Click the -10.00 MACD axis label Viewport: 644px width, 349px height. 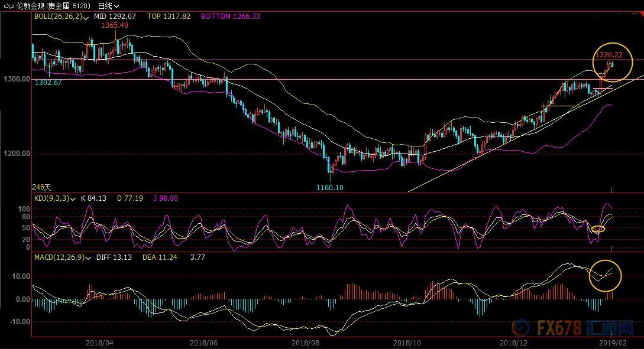(20, 322)
